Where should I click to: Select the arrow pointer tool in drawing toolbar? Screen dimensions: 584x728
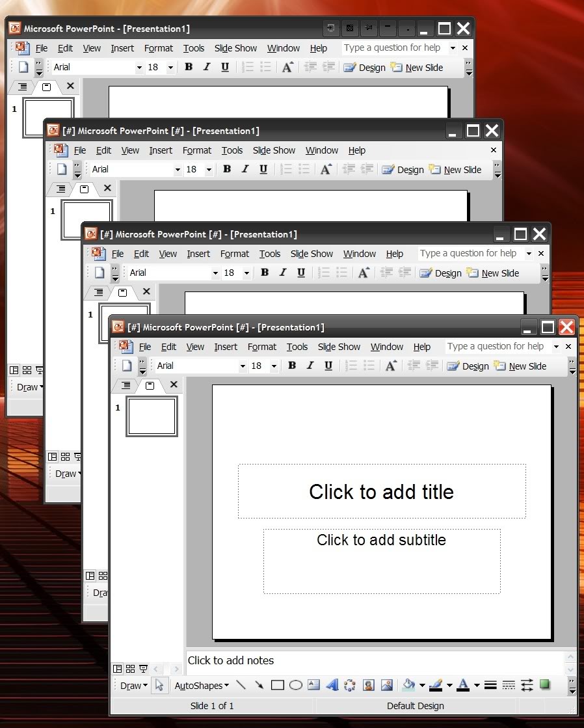(x=159, y=685)
